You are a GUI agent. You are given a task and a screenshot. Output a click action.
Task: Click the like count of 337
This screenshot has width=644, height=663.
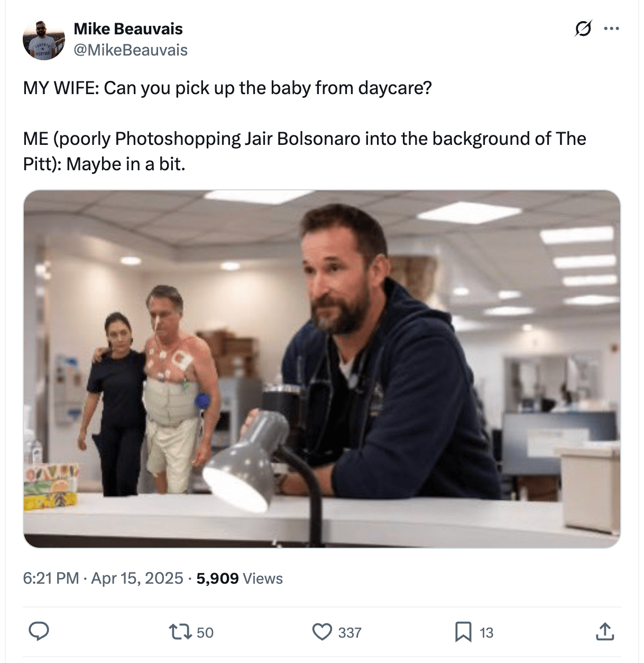click(x=349, y=633)
